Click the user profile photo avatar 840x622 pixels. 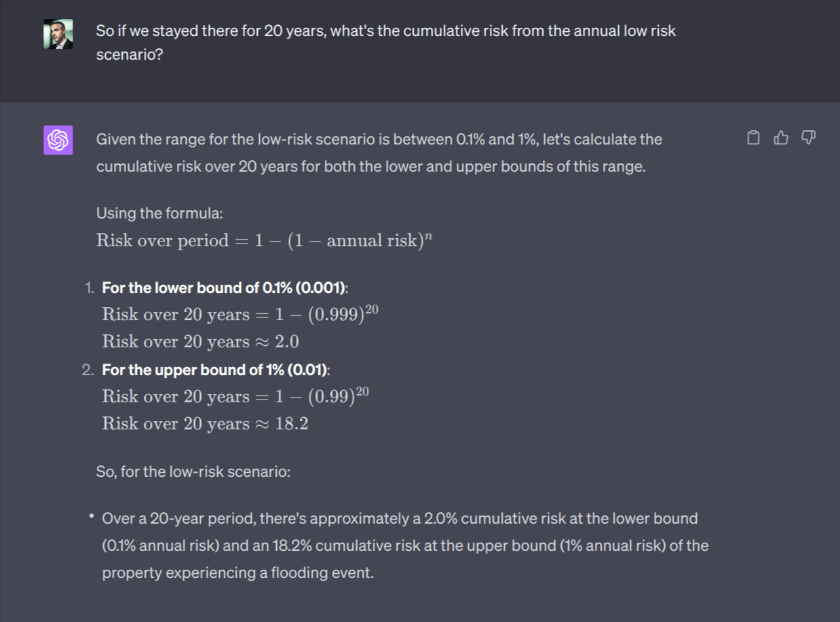pyautogui.click(x=58, y=33)
